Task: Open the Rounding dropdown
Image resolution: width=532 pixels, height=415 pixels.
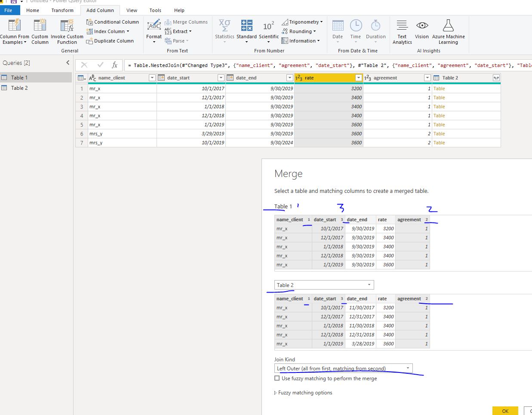Action: tap(299, 31)
